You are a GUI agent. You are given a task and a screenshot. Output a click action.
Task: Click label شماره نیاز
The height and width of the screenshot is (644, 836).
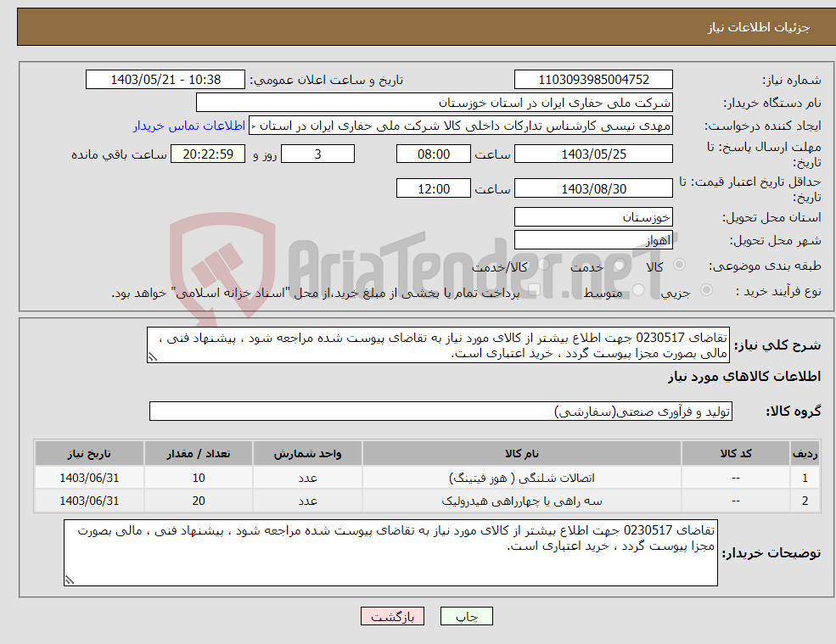(x=791, y=80)
